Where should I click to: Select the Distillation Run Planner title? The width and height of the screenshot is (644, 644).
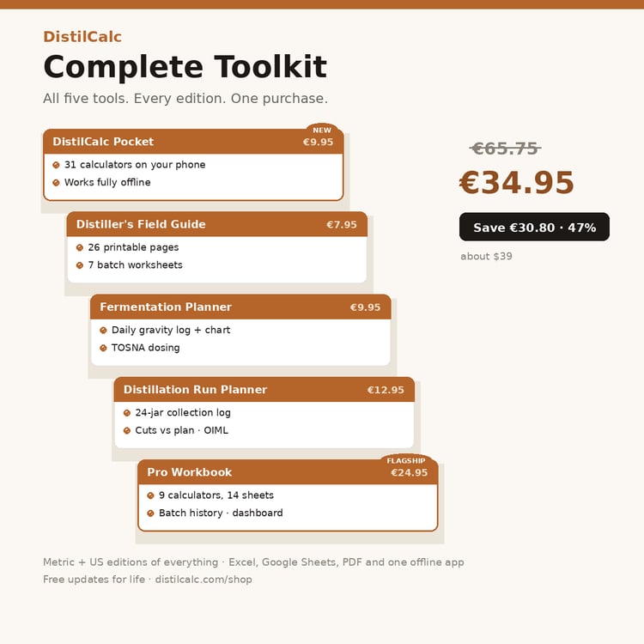(x=195, y=389)
